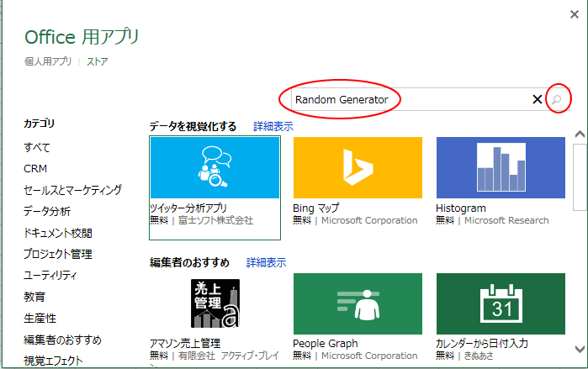Clear the search box with X icon
The width and height of the screenshot is (588, 369).
tap(538, 99)
